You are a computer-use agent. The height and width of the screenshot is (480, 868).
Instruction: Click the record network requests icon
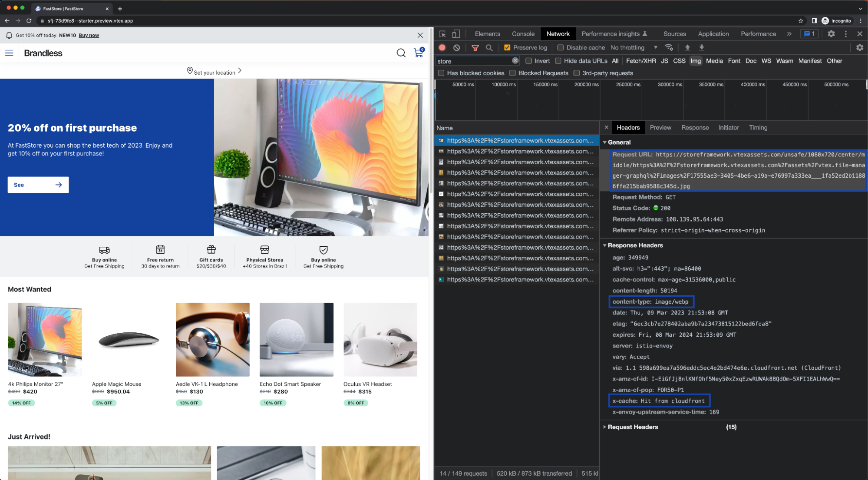click(442, 47)
